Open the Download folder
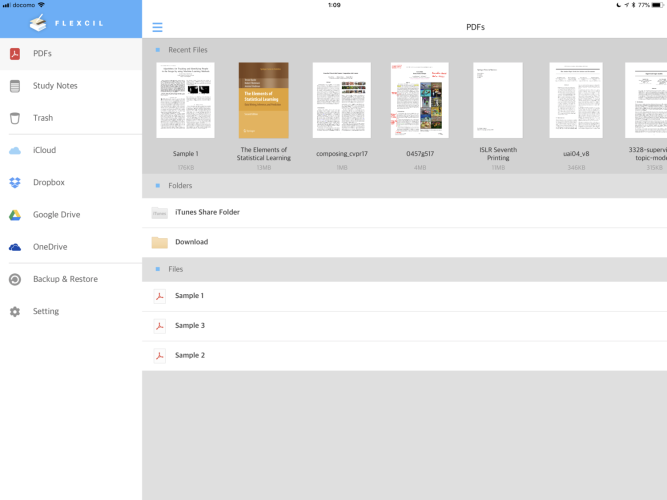This screenshot has width=667, height=500. tap(191, 242)
